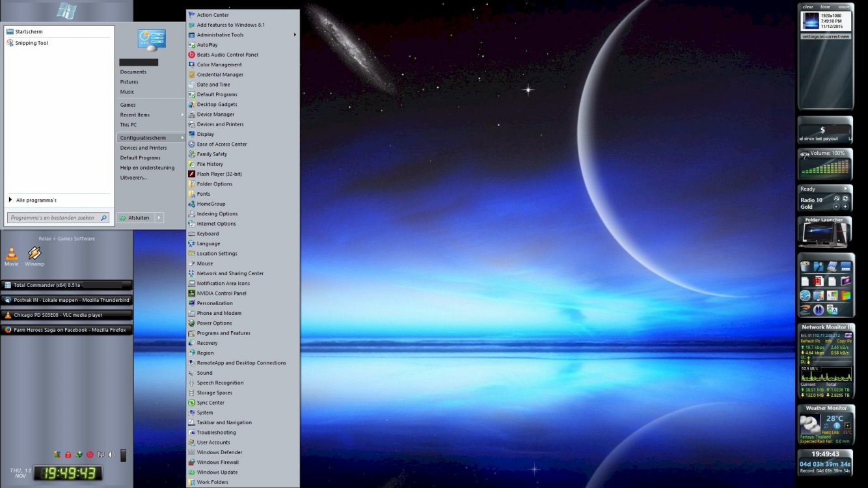Click the Beats Audio Control Panel icon

191,55
